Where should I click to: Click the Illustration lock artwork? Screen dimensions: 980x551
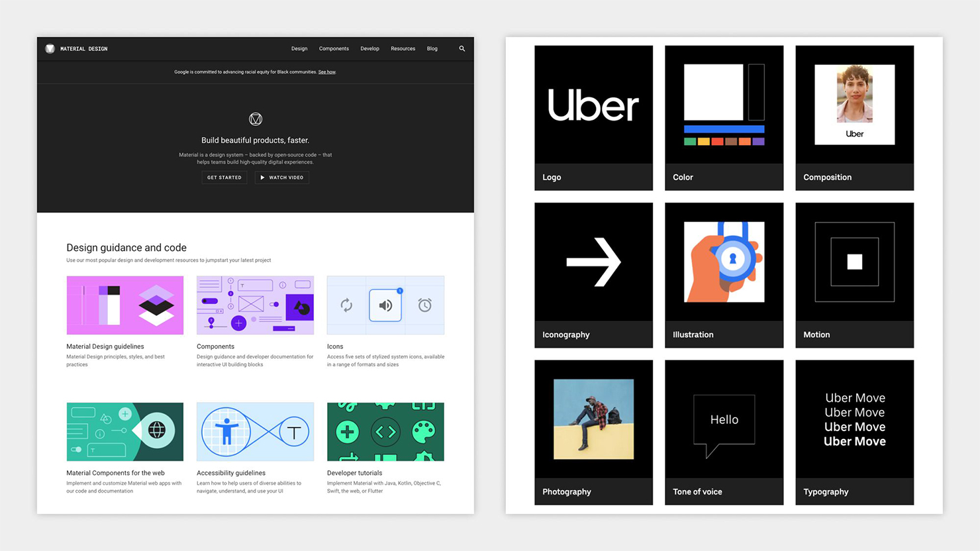[x=724, y=262]
